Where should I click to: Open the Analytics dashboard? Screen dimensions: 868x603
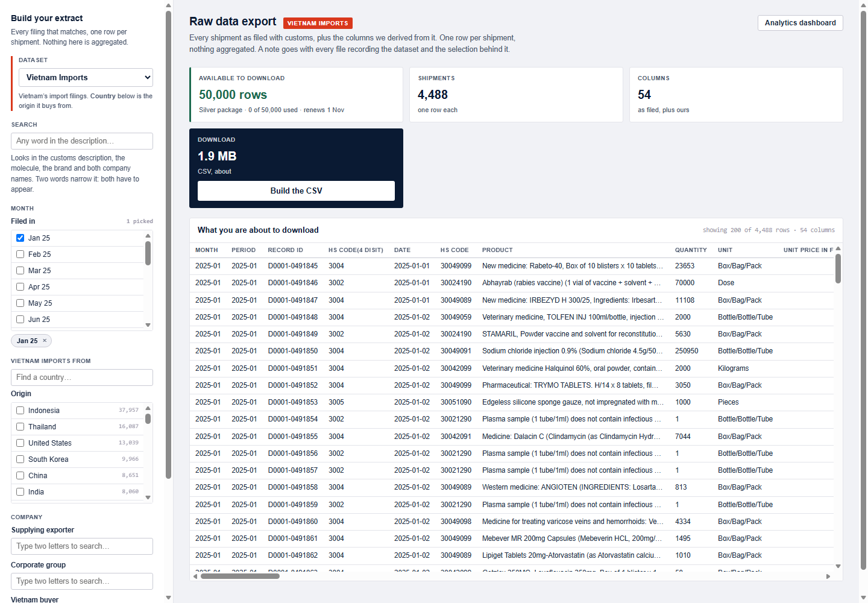[800, 23]
